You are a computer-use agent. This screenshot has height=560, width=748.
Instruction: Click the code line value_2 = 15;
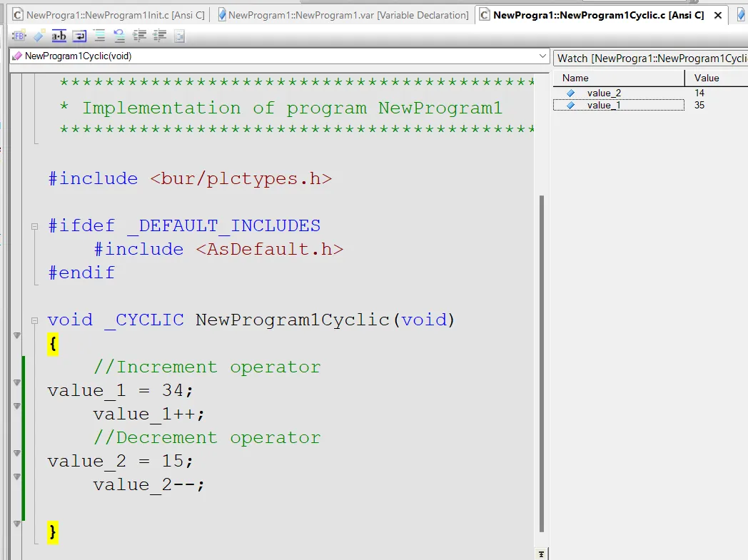click(x=120, y=462)
